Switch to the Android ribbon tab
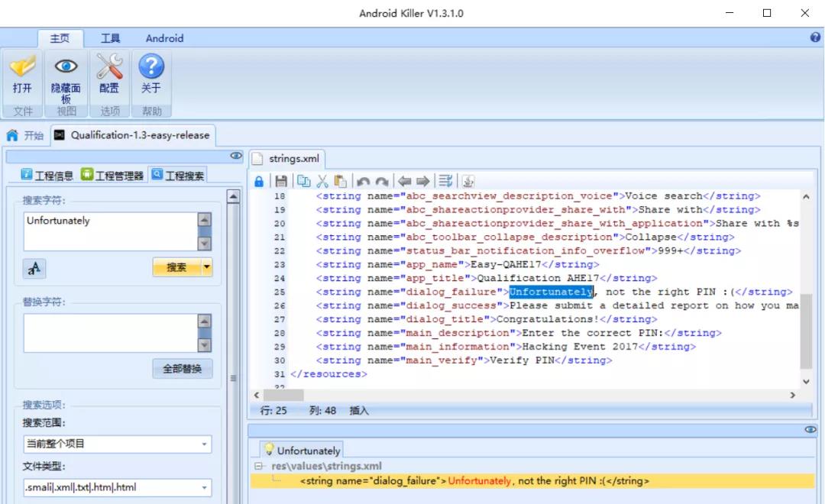Screen dimensions: 825x504 coord(165,38)
